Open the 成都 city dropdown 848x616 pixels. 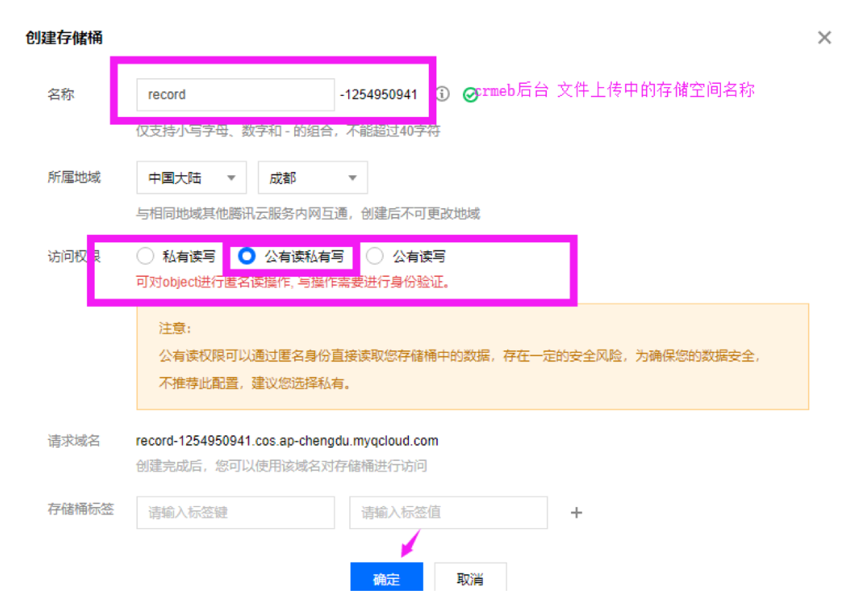tap(313, 178)
